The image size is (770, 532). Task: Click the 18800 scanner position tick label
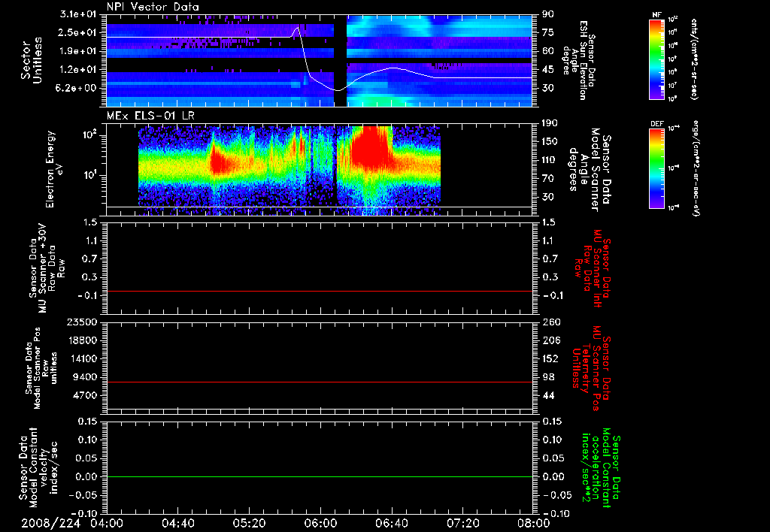click(x=81, y=340)
